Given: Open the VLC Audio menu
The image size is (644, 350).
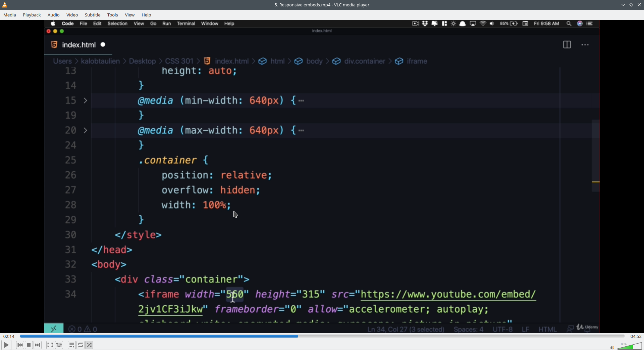Looking at the screenshot, I should [x=54, y=15].
